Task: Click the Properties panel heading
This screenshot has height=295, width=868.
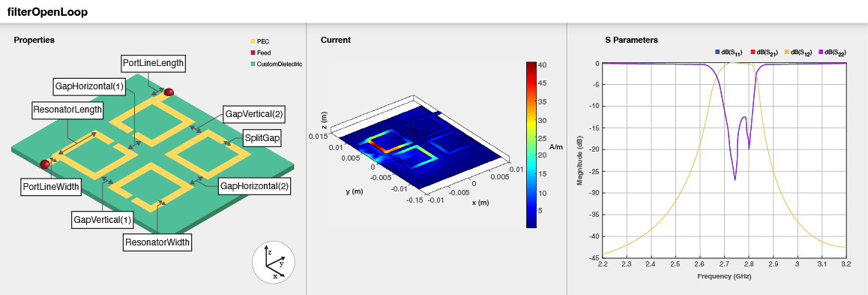Action: tap(34, 40)
